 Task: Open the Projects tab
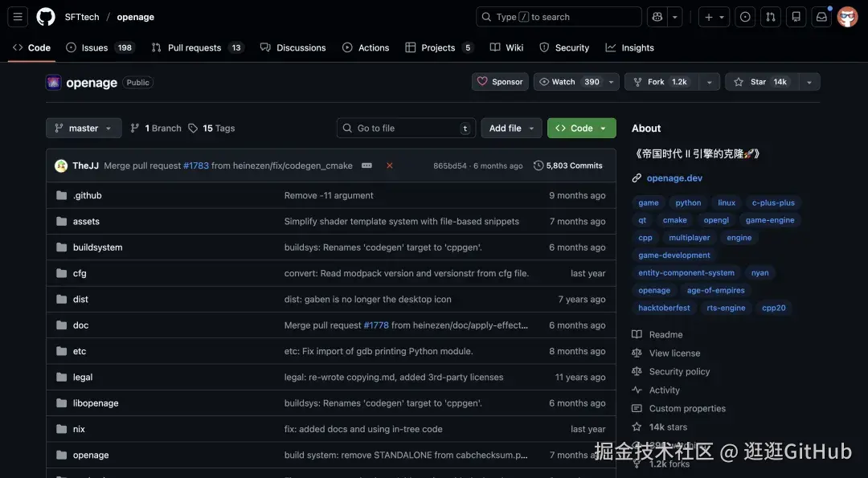coord(440,47)
